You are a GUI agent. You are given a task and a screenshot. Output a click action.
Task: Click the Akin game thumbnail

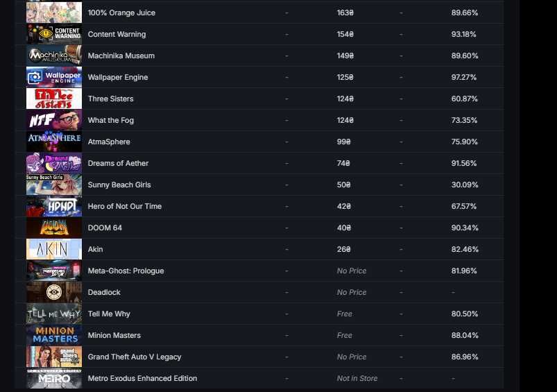54,249
